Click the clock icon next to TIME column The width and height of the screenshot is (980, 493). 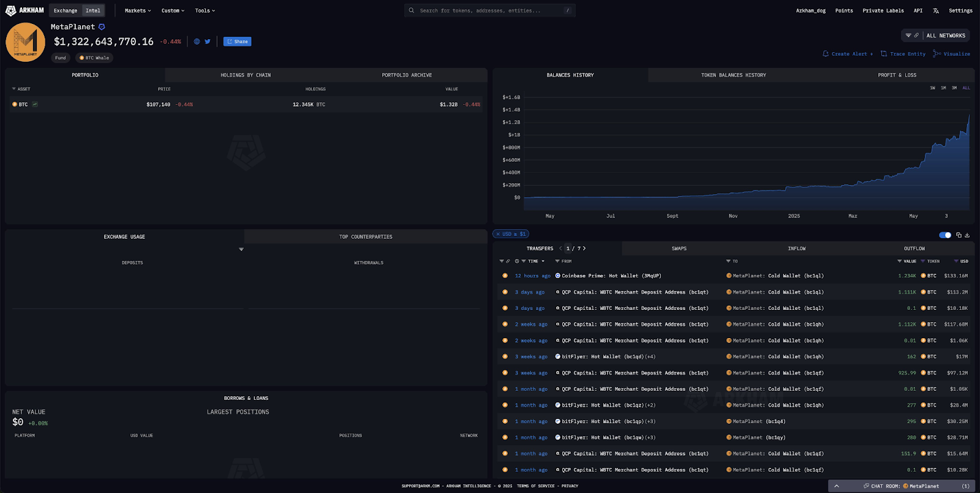517,262
